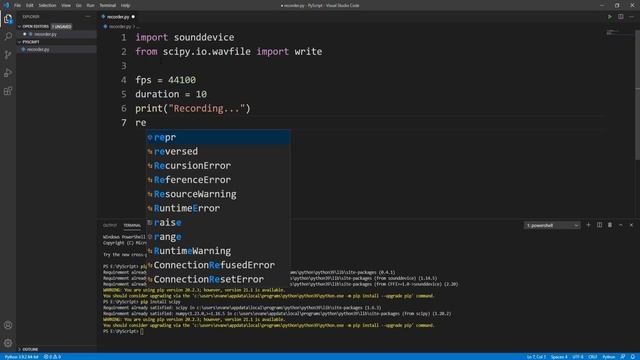The image size is (640, 360).
Task: Open the Manage gear icon
Action: (8, 343)
